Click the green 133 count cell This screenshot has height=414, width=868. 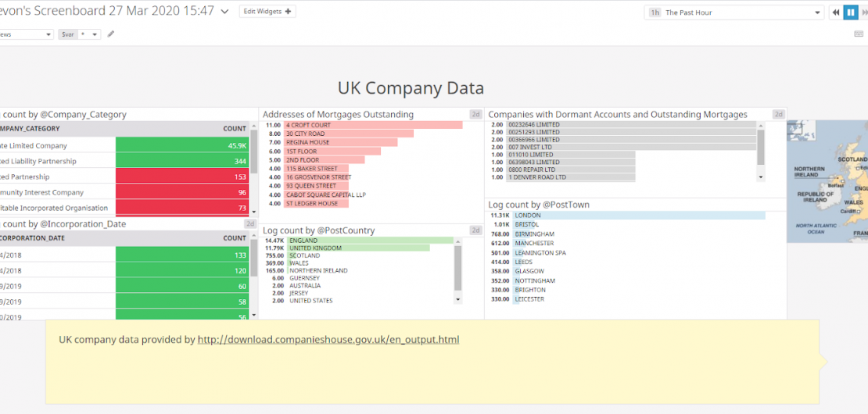tap(182, 255)
